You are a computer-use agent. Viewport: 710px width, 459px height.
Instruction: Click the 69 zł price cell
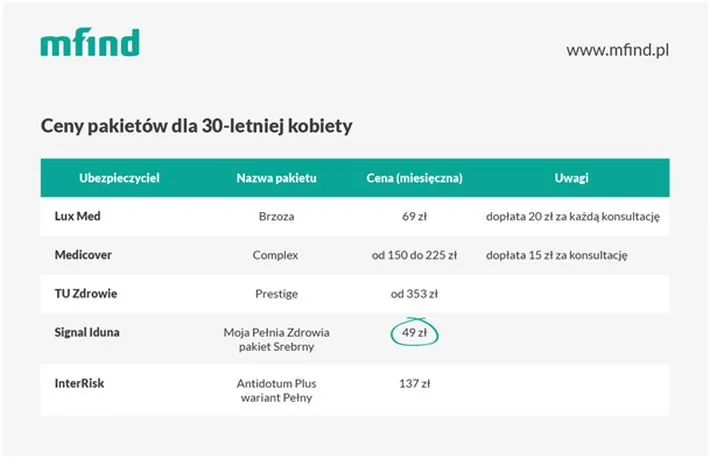[x=414, y=216]
